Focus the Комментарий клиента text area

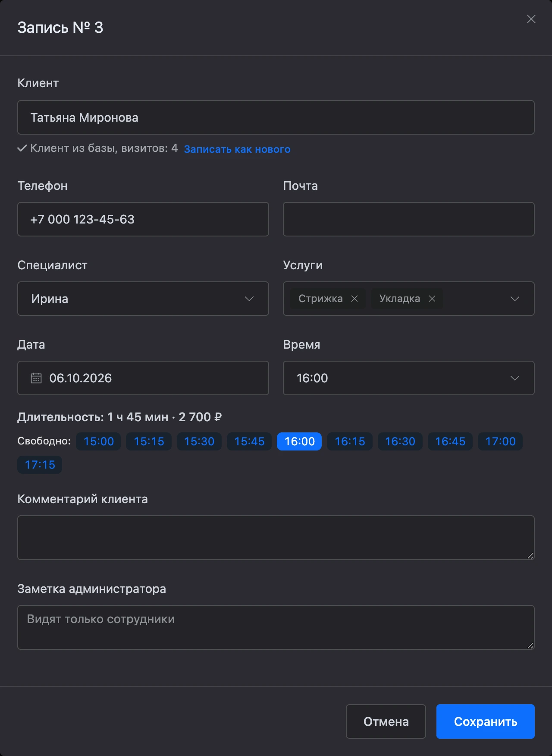[276, 538]
